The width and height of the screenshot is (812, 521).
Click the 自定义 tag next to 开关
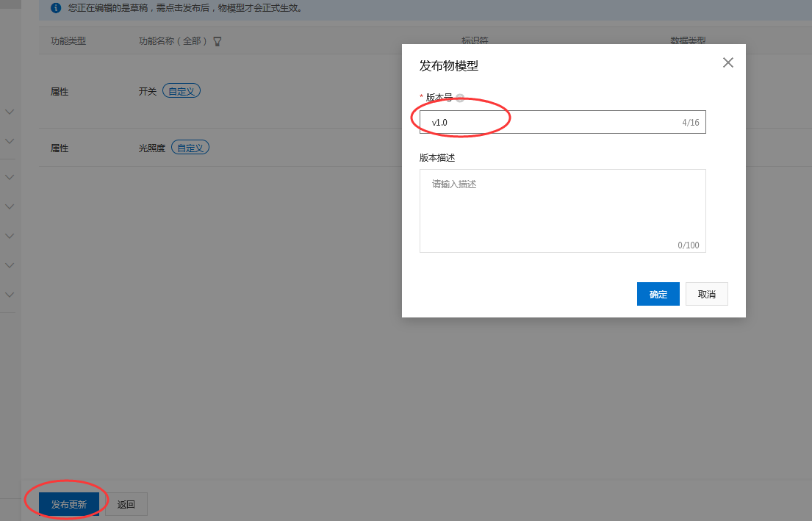pyautogui.click(x=181, y=90)
